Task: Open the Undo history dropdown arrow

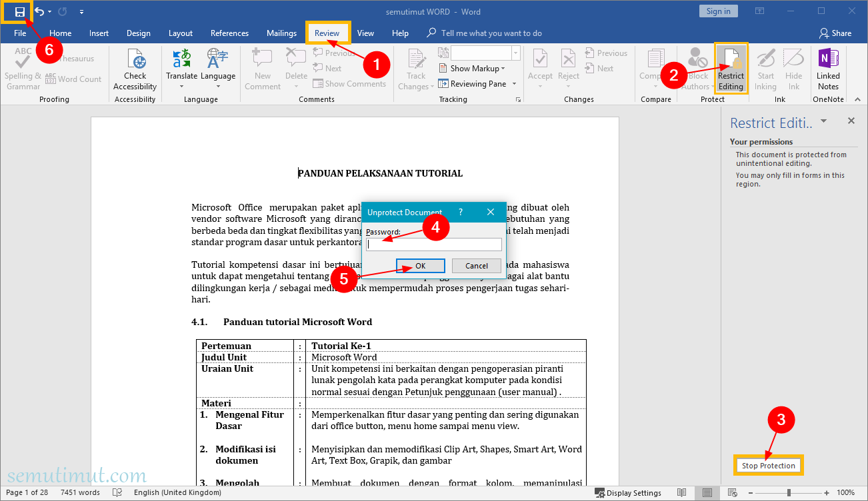Action: [x=49, y=12]
